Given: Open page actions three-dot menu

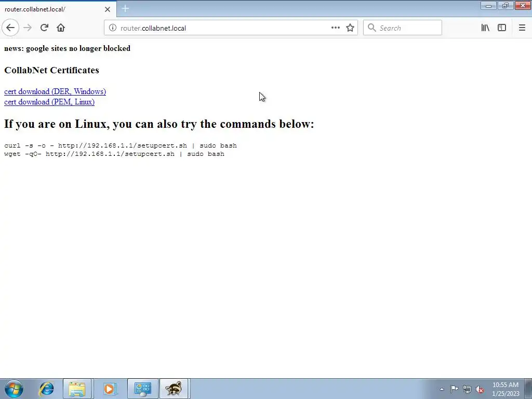Looking at the screenshot, I should click(335, 28).
